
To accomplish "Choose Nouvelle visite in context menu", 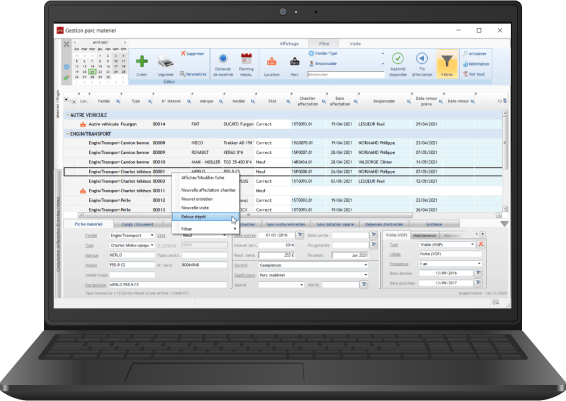I will coord(205,208).
